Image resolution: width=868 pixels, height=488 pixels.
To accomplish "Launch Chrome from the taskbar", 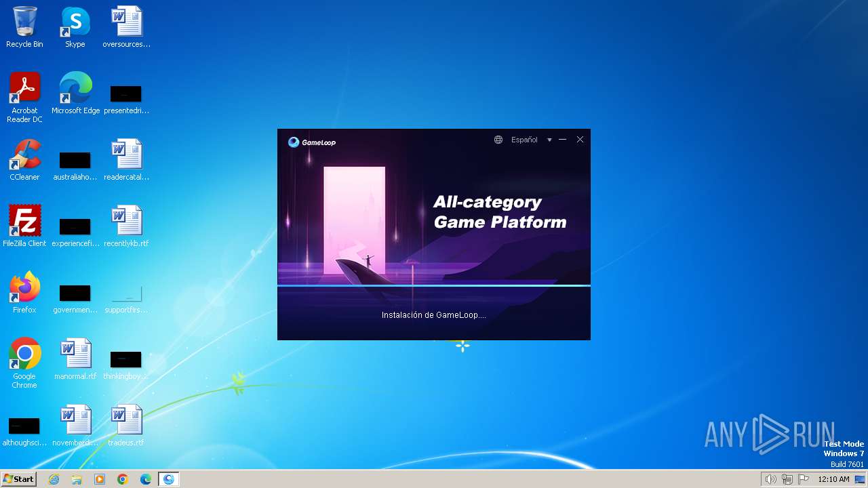I will pyautogui.click(x=123, y=479).
